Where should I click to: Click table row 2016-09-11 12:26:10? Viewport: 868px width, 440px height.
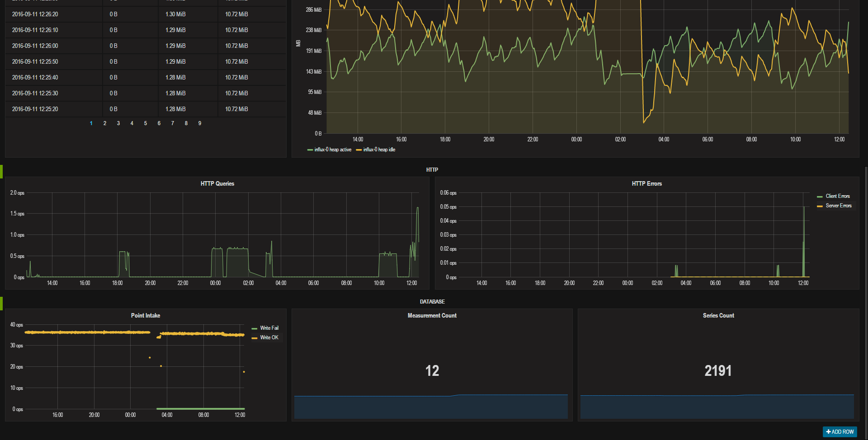(146, 30)
